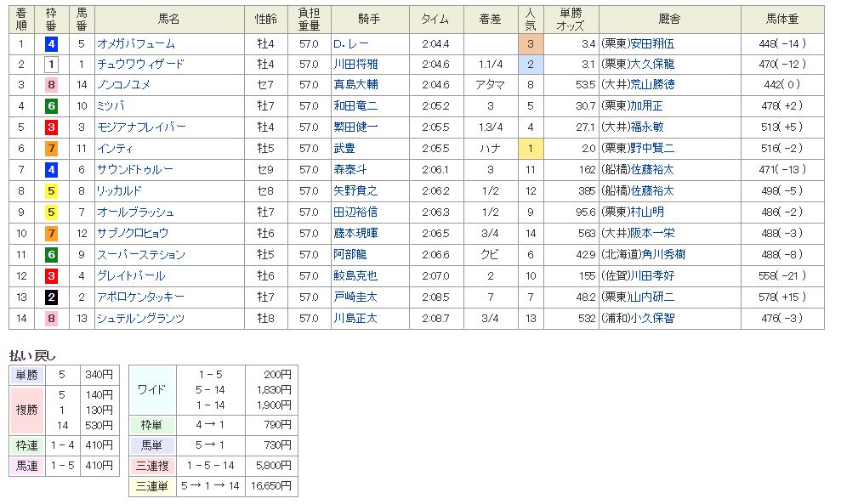Open horse link ノンコノユメ
This screenshot has height=504, width=841.
(x=123, y=85)
